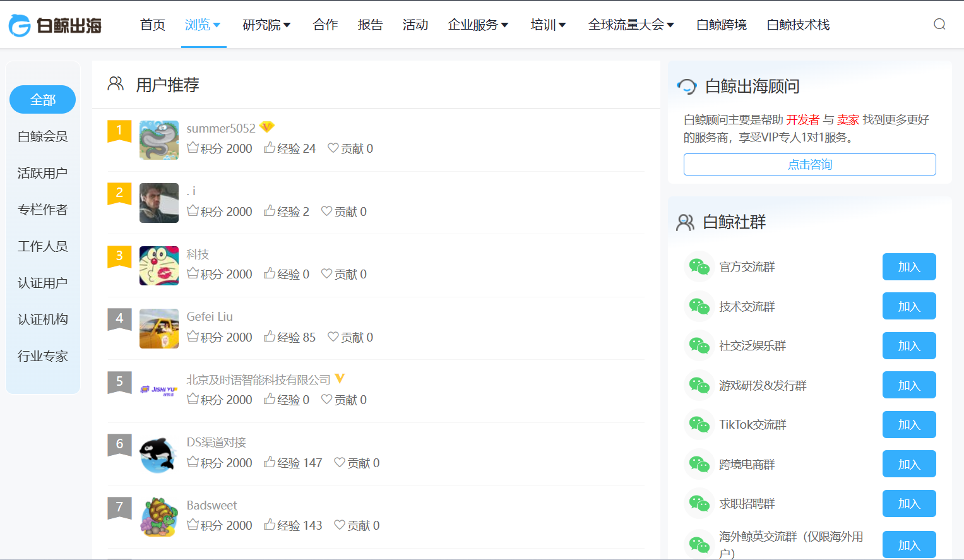The width and height of the screenshot is (964, 560).
Task: Open the 白鲸跨境 nav item
Action: [x=722, y=25]
